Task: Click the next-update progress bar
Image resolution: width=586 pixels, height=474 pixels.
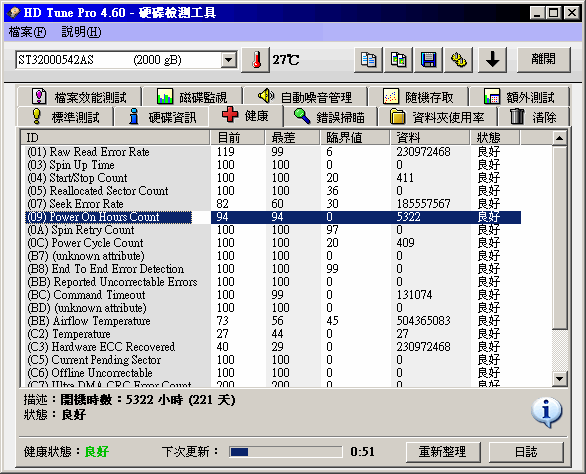Action: pyautogui.click(x=286, y=452)
